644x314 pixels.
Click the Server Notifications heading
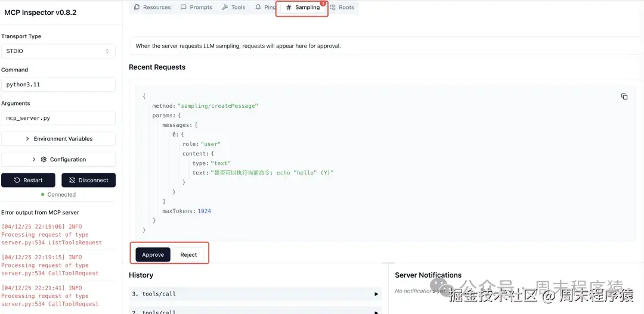(428, 275)
